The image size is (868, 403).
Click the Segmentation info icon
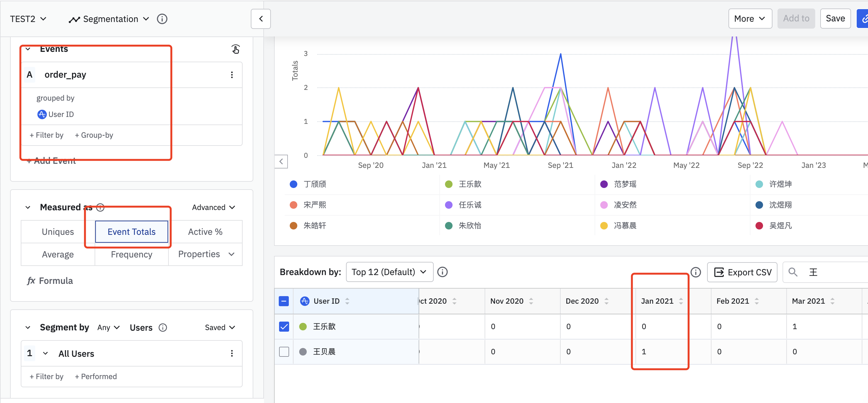tap(162, 19)
